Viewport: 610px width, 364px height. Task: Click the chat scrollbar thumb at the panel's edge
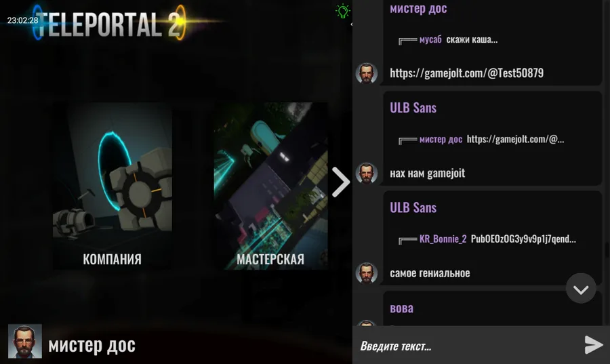[607, 249]
